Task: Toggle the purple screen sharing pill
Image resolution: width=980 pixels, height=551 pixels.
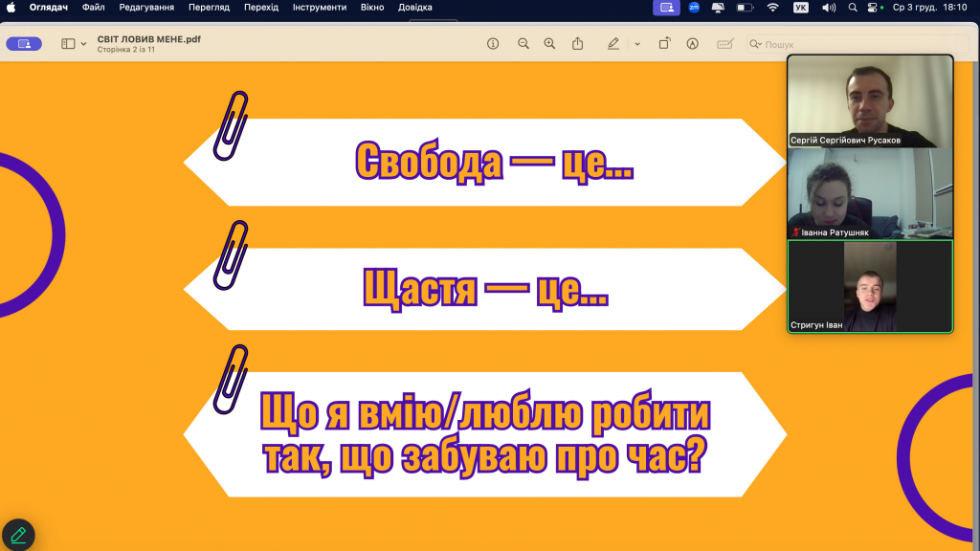Action: tap(24, 44)
